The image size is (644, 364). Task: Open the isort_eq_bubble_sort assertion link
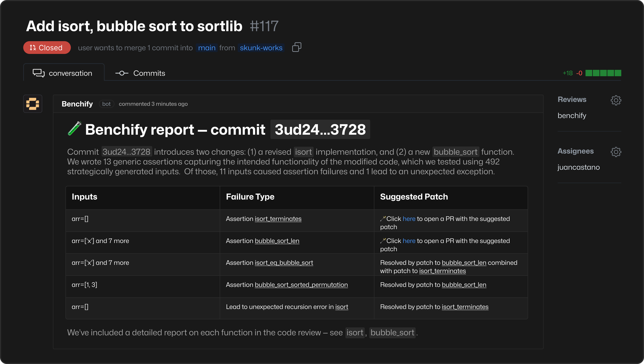pos(284,263)
